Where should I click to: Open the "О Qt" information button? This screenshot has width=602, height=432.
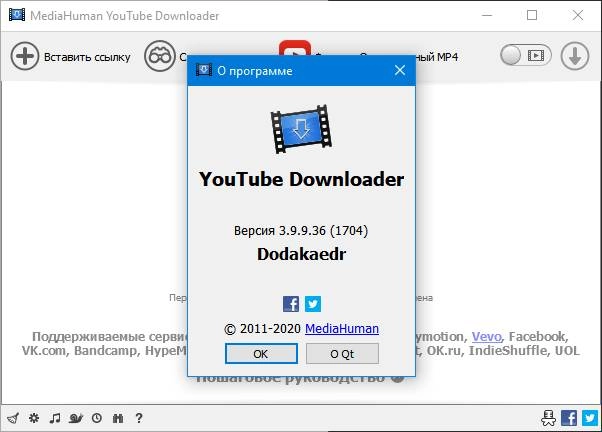342,354
